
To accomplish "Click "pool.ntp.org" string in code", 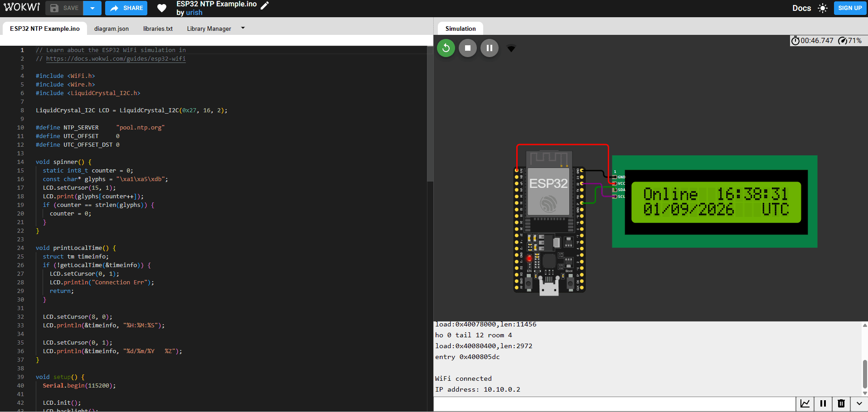I will pyautogui.click(x=141, y=128).
